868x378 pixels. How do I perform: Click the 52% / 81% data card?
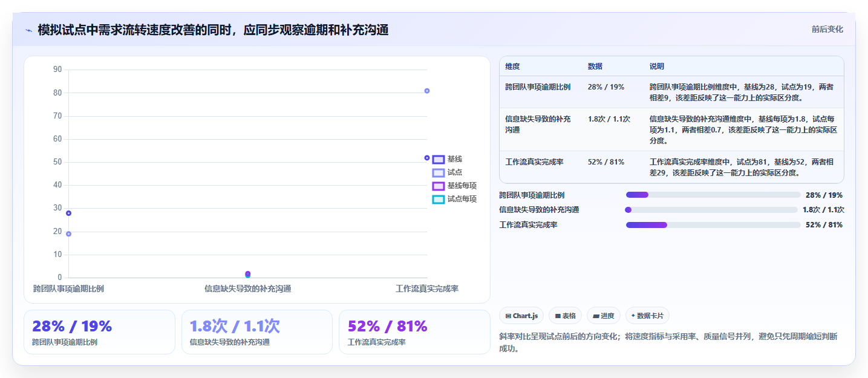coord(414,332)
